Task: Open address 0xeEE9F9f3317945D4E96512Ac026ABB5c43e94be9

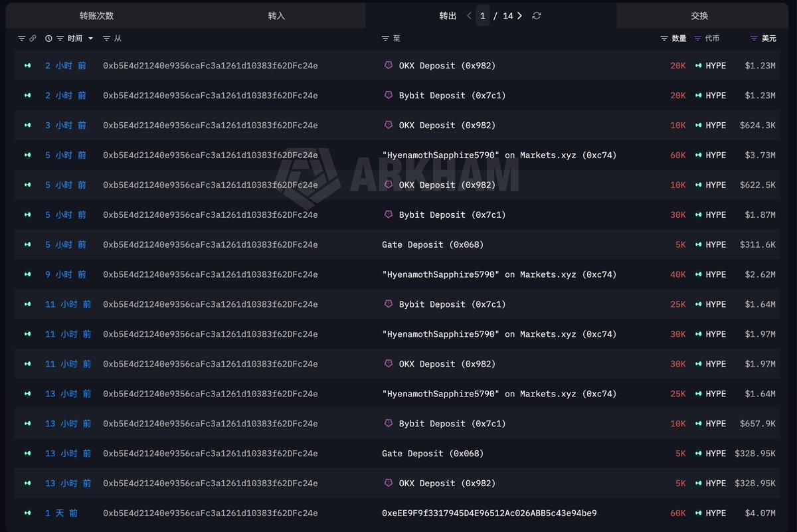Action: coord(489,513)
